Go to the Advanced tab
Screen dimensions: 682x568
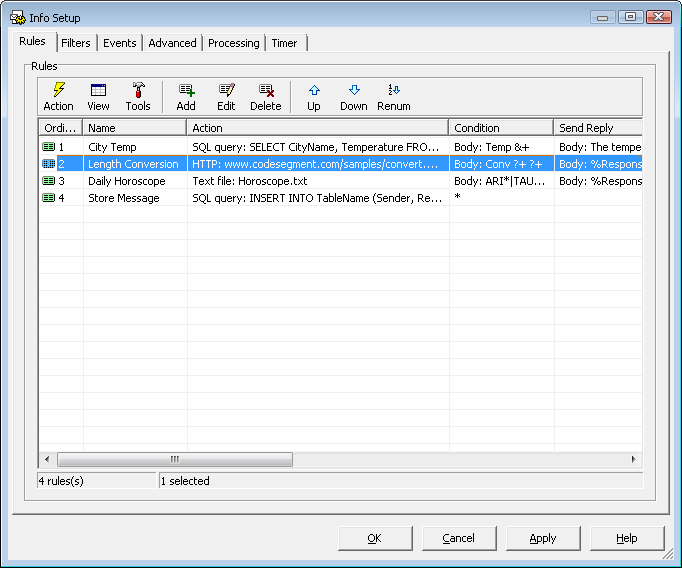click(x=172, y=43)
